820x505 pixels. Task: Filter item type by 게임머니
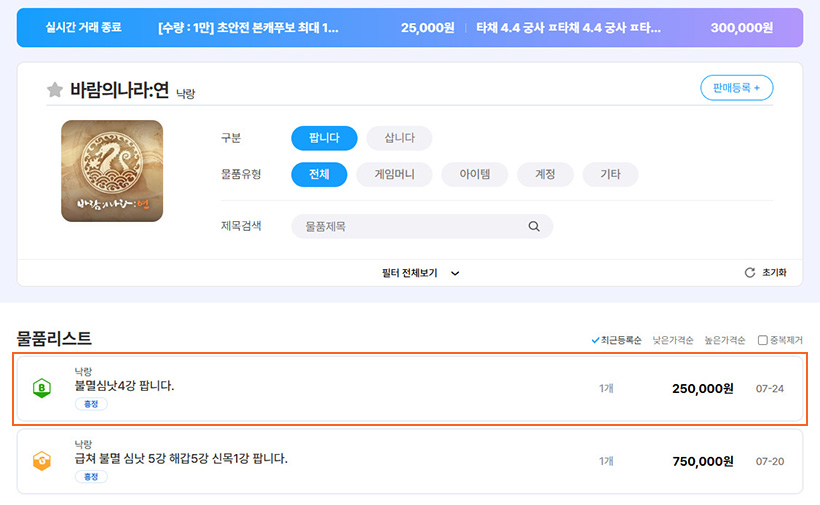[x=394, y=174]
